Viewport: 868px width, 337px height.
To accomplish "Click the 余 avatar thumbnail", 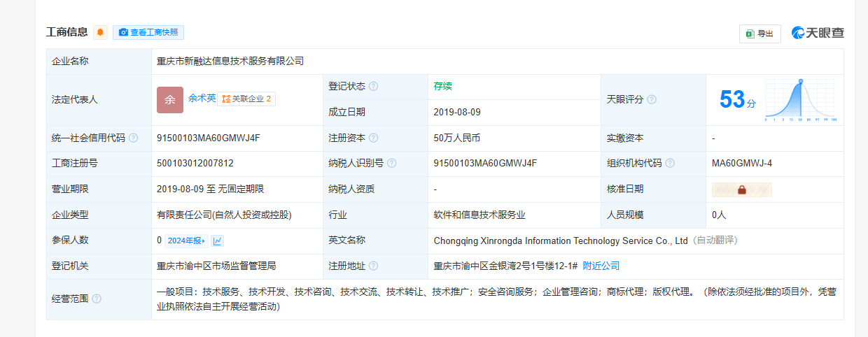I will 170,100.
